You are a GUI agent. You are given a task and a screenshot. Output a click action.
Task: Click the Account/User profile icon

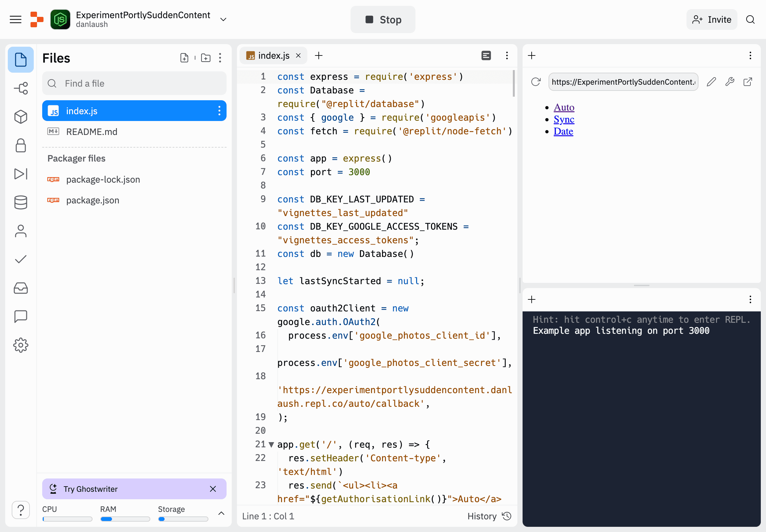coord(20,230)
